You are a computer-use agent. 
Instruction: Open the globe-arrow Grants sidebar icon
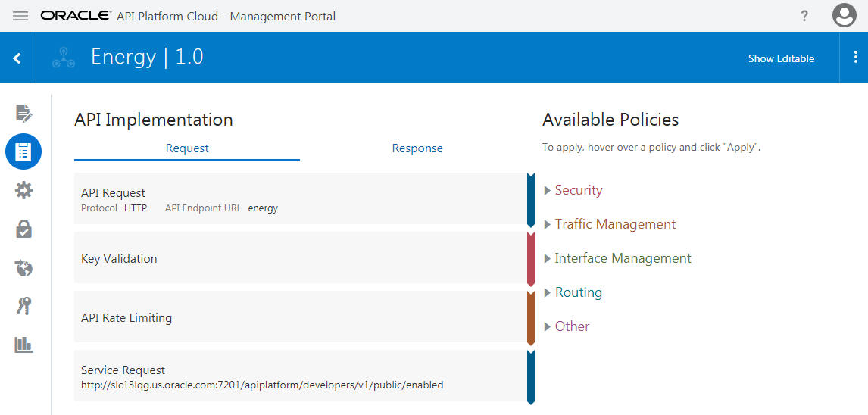(x=23, y=268)
